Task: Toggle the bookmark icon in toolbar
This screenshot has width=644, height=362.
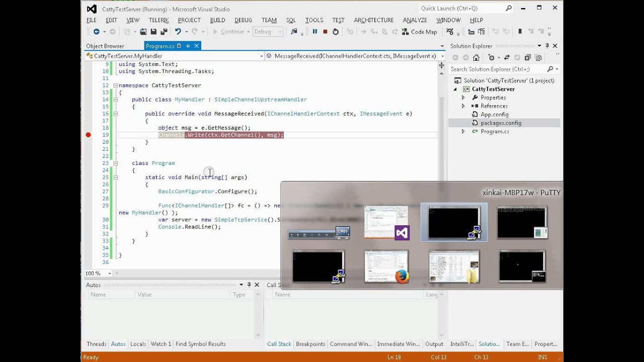Action: pyautogui.click(x=520, y=32)
